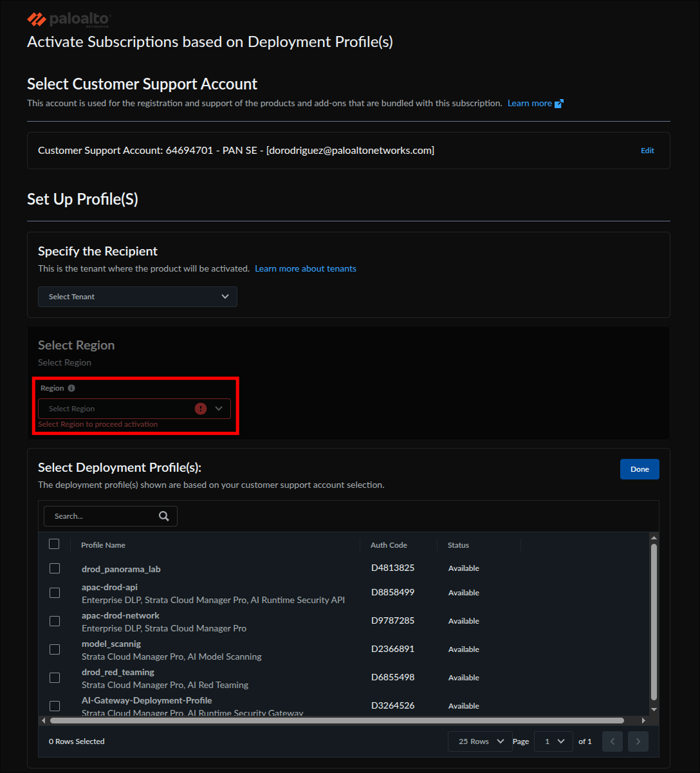Check the drod_panorama_lab profile

[x=55, y=568]
